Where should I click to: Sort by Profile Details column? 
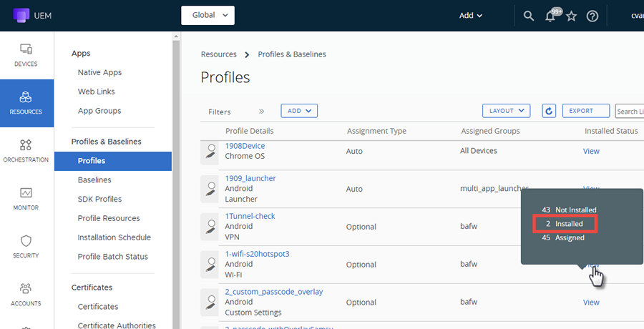[249, 131]
